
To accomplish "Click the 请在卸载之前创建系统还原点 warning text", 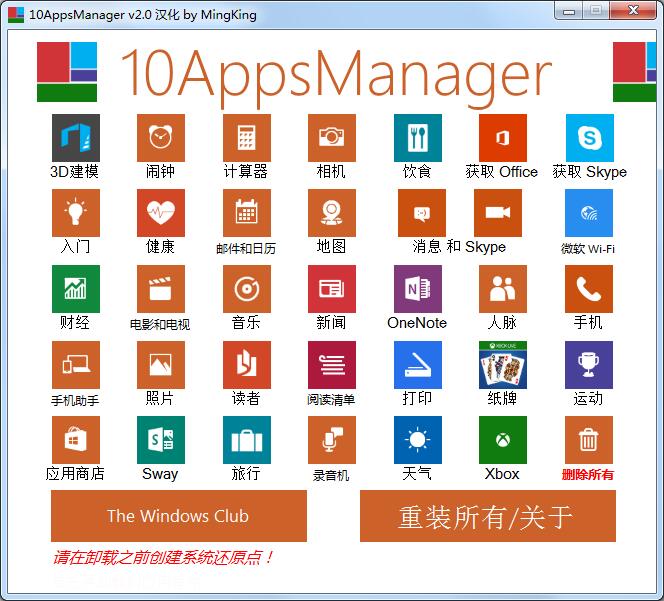I will coord(163,557).
